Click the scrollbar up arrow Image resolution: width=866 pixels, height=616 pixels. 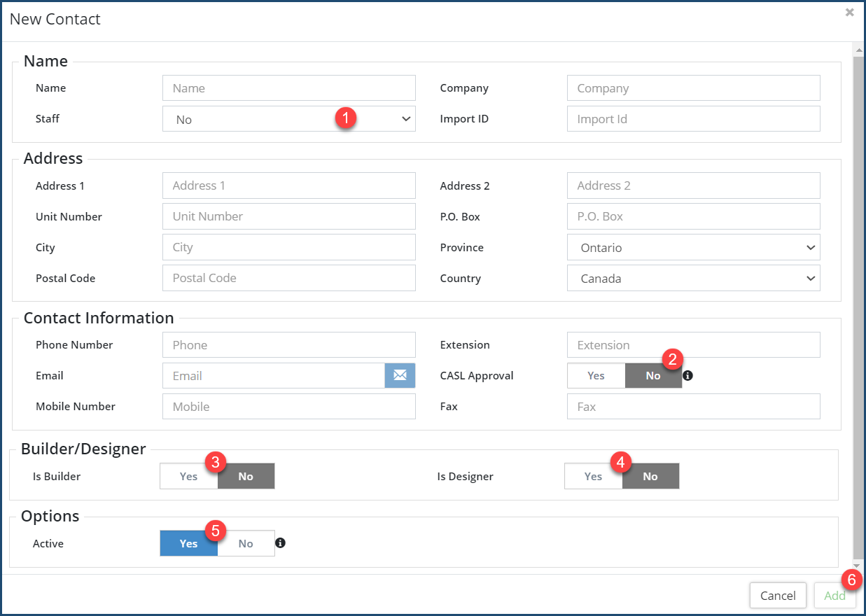[858, 48]
